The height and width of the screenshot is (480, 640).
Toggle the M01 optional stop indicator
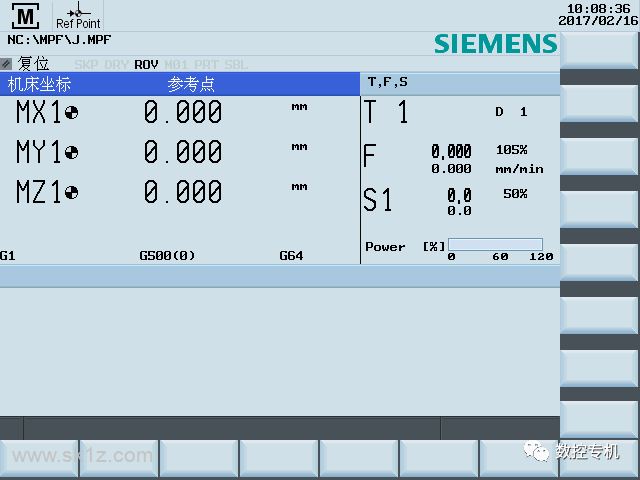click(x=176, y=65)
